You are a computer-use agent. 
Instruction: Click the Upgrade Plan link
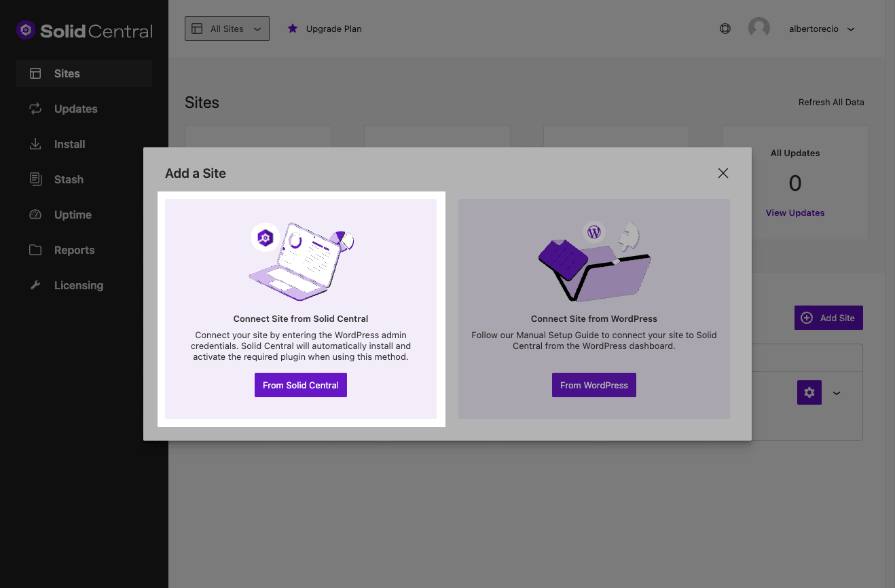(x=333, y=29)
